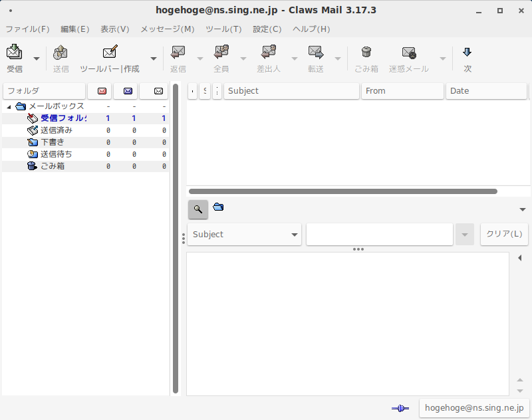Sort messages by Subject column header
This screenshot has height=420, width=532.
click(291, 91)
